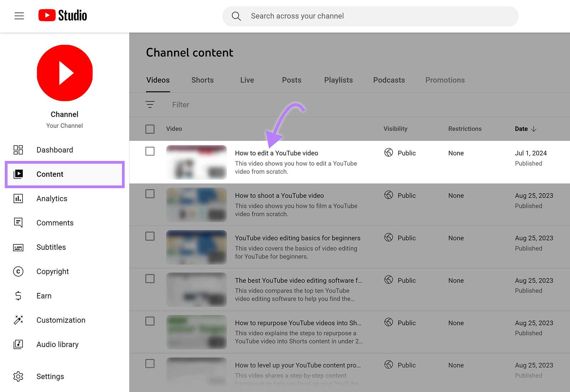Click the search magnifier icon

click(236, 16)
